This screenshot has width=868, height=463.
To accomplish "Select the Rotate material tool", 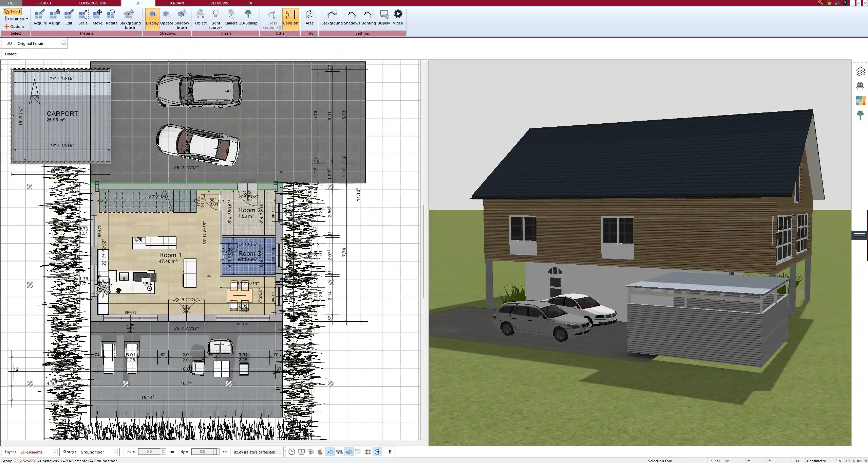I will click(112, 18).
